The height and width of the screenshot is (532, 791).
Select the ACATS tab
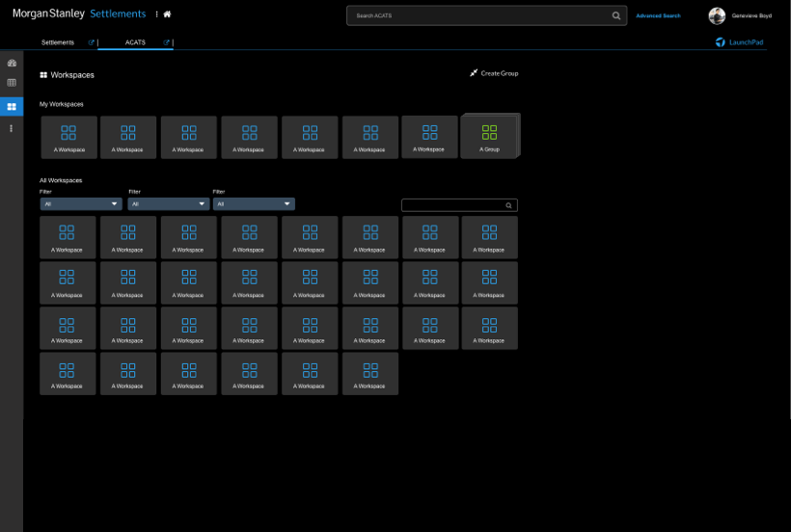tap(135, 42)
